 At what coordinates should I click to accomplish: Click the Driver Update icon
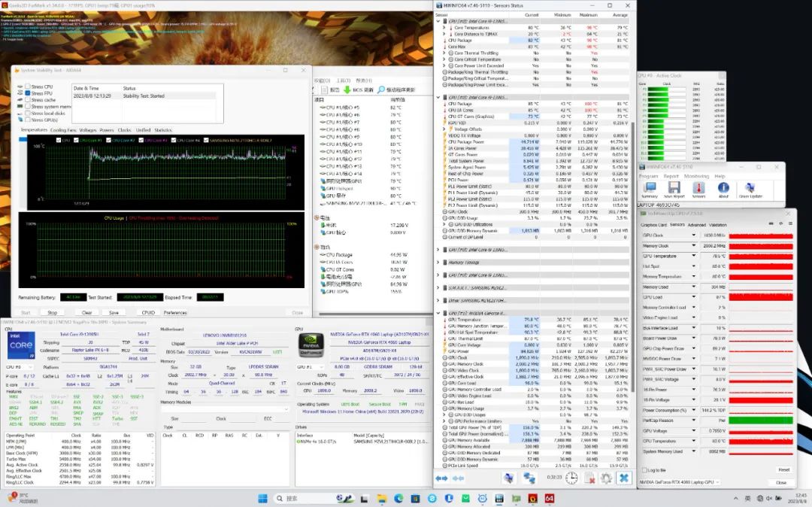point(750,188)
